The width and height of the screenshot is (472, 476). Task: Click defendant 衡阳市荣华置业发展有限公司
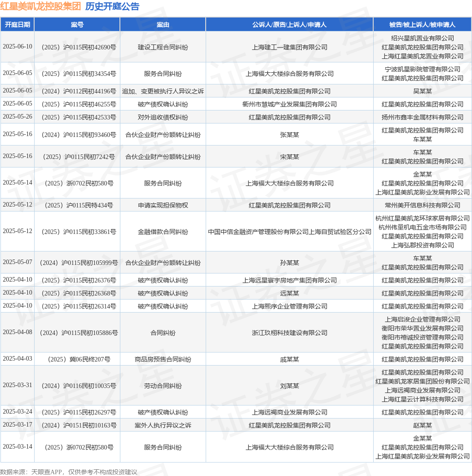point(422,328)
